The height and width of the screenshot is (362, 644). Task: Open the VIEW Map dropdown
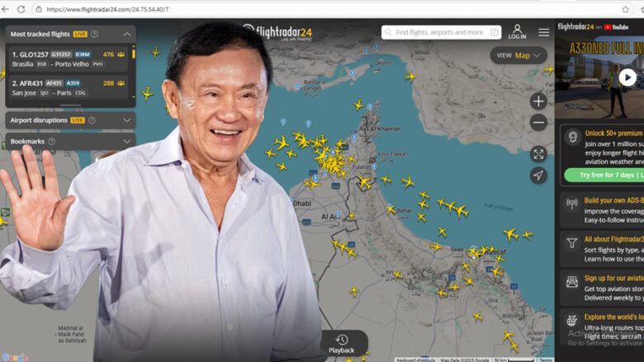pos(519,55)
